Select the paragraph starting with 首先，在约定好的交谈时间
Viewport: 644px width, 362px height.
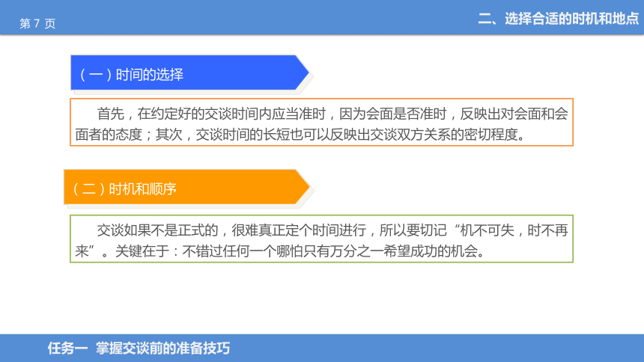(321, 123)
